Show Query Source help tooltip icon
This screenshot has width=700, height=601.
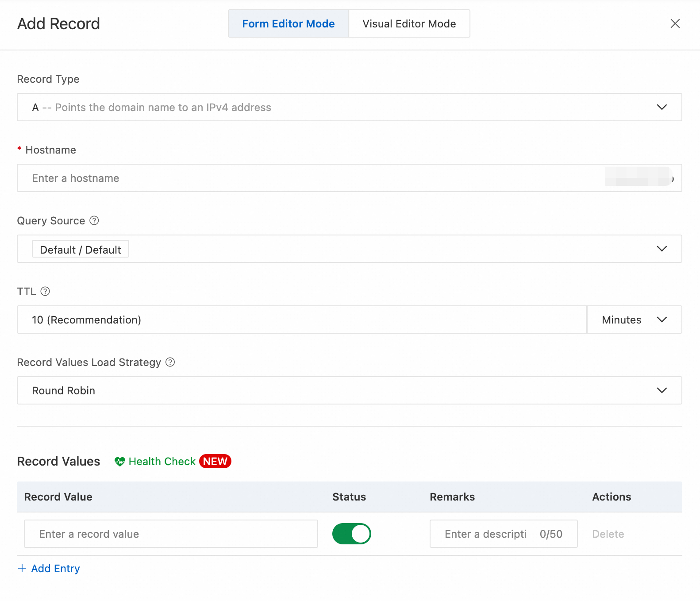94,220
